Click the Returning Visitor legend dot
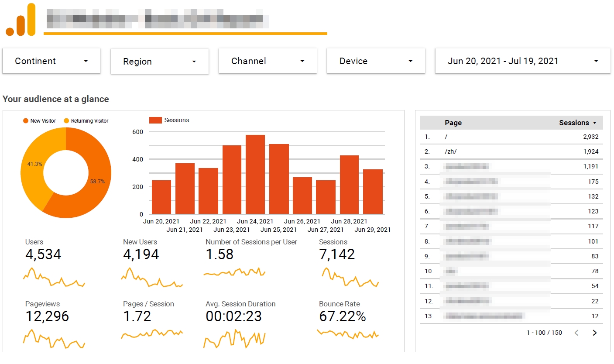Image resolution: width=614 pixels, height=364 pixels. pyautogui.click(x=66, y=121)
